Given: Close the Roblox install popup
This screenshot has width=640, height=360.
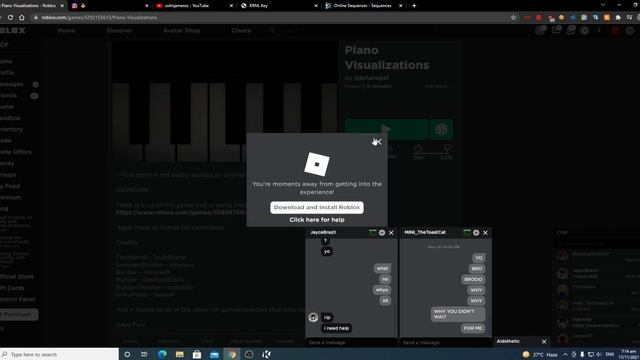Looking at the screenshot, I should [378, 142].
